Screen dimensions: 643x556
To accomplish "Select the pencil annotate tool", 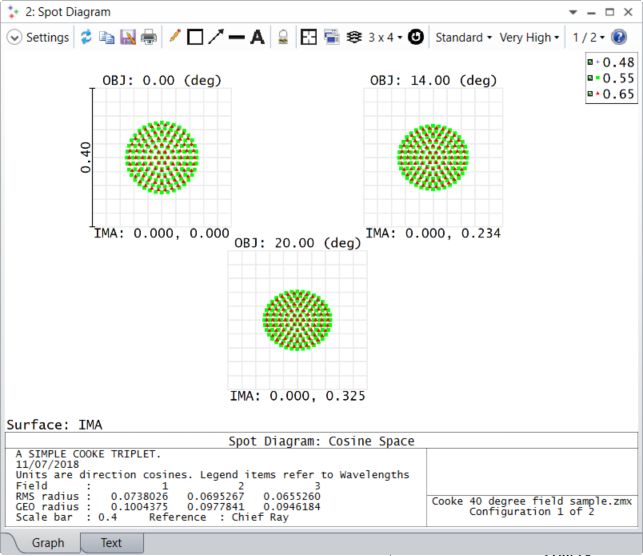I will 175,36.
